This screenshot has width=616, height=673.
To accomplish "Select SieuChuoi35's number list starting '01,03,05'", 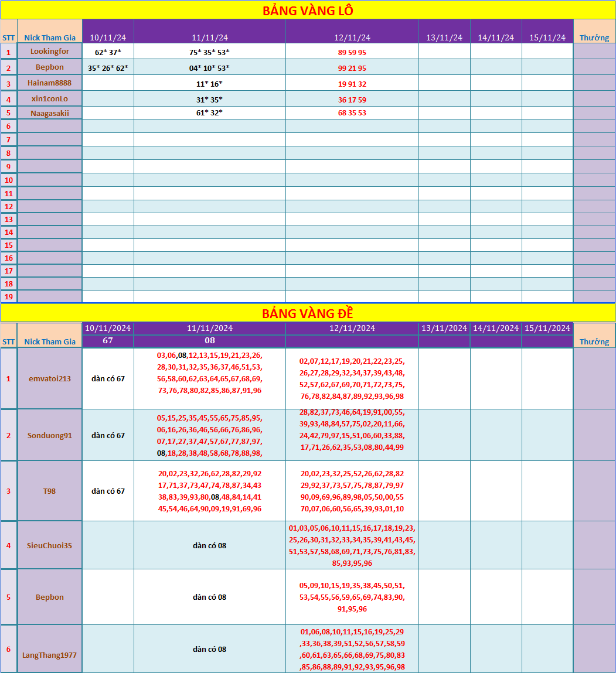I will point(352,545).
